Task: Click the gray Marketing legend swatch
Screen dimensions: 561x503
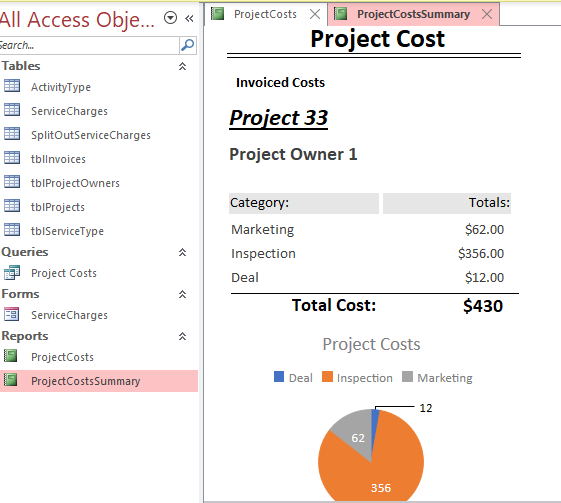Action: point(407,377)
